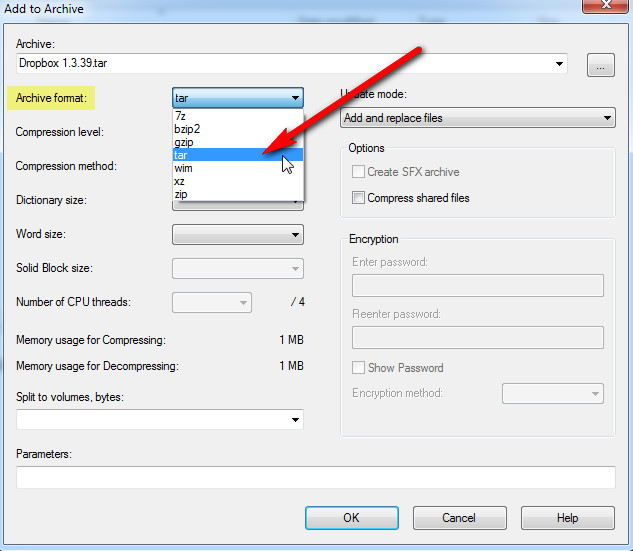Toggle Create SFX archive checkbox

point(358,172)
